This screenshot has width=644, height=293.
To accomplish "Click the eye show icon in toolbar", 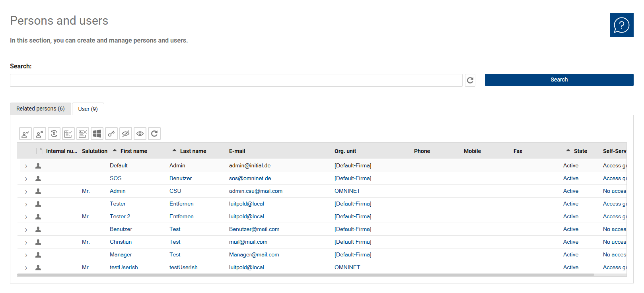I will [140, 134].
